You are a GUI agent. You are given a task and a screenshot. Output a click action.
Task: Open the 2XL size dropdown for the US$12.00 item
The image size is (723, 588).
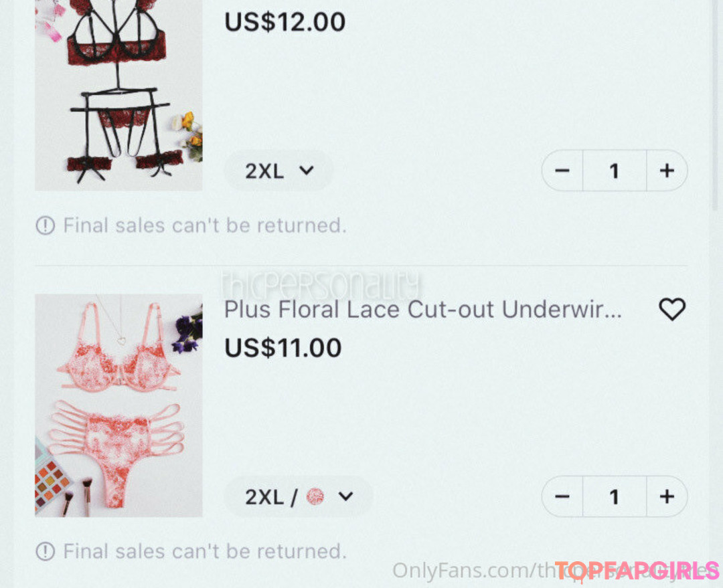(x=278, y=171)
